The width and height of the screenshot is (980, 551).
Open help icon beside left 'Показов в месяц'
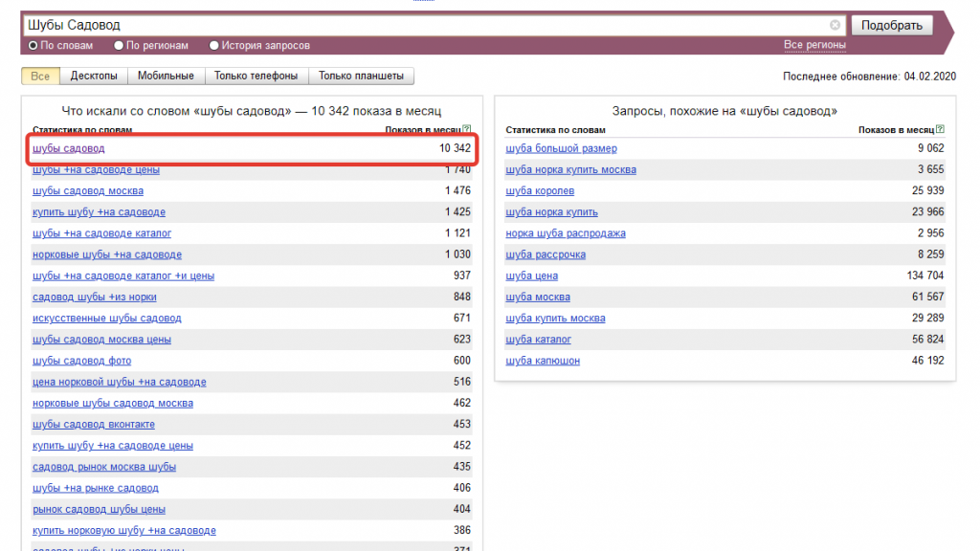(467, 129)
